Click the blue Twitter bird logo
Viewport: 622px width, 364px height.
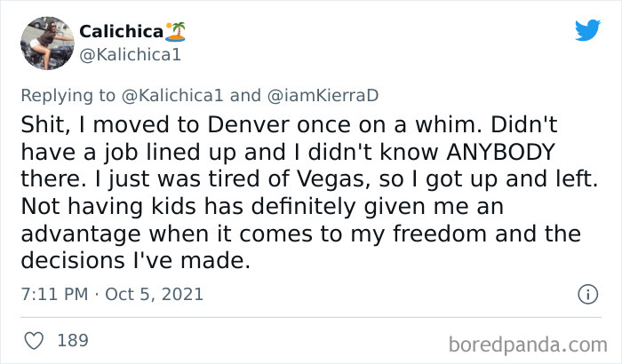click(x=587, y=31)
